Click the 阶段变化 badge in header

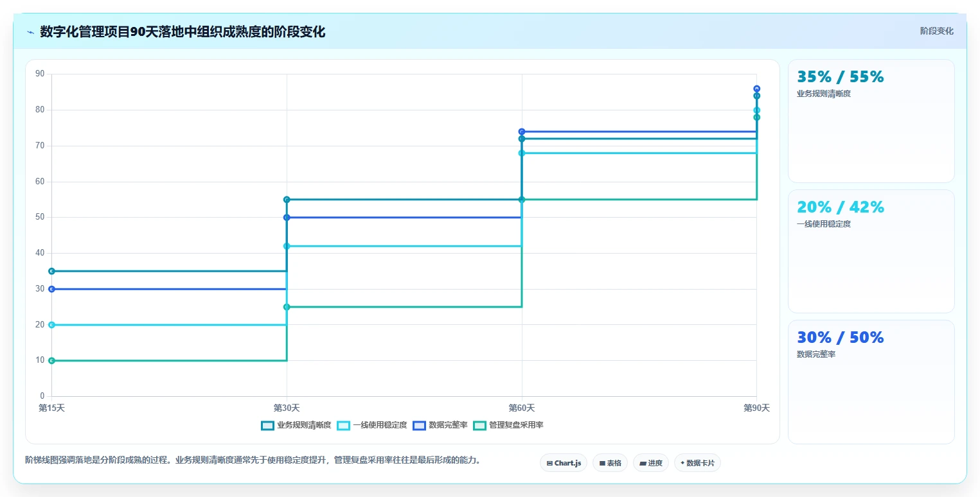coord(936,31)
